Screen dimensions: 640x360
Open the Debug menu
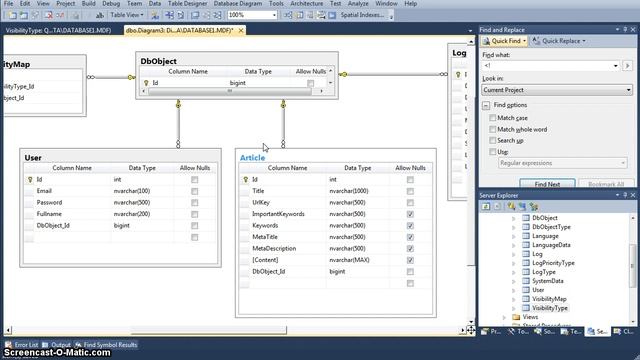point(111,4)
